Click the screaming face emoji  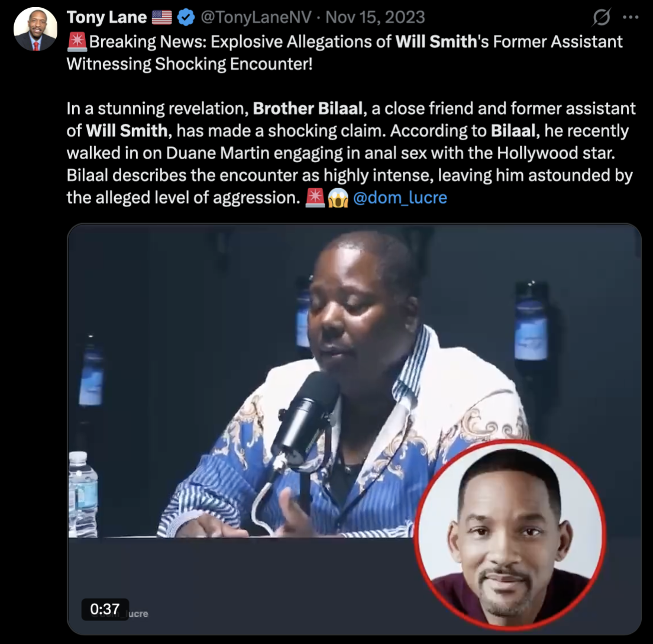click(x=338, y=198)
